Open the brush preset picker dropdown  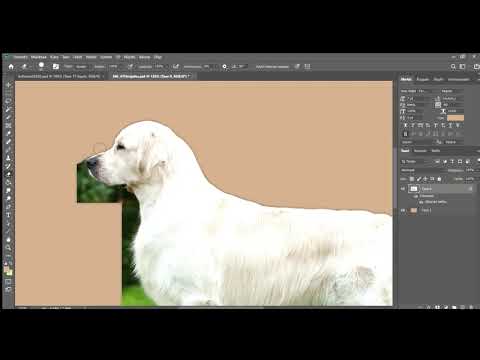click(x=42, y=66)
